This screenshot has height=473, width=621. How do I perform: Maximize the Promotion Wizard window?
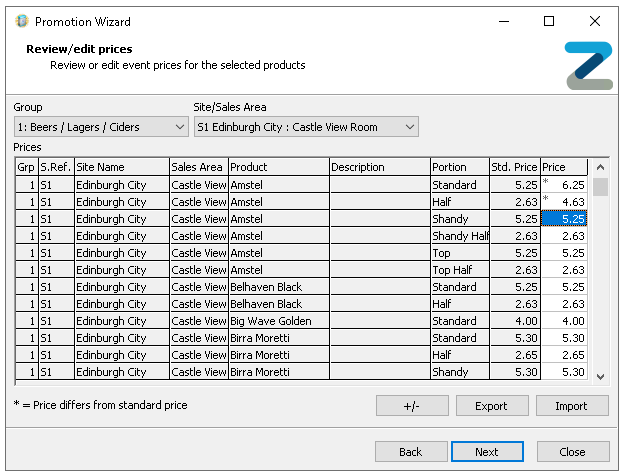coord(549,21)
